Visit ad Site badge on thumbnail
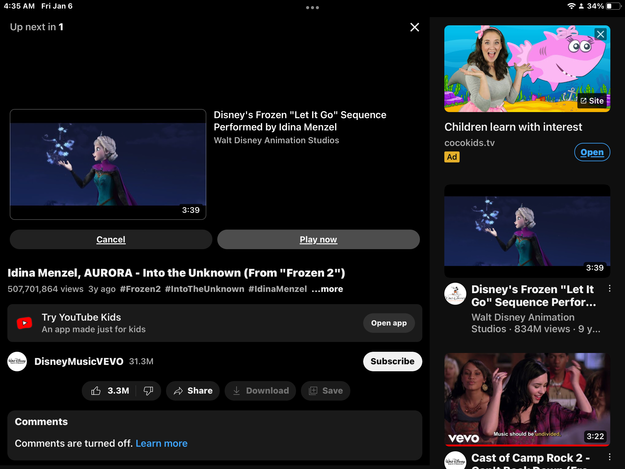 pos(592,101)
